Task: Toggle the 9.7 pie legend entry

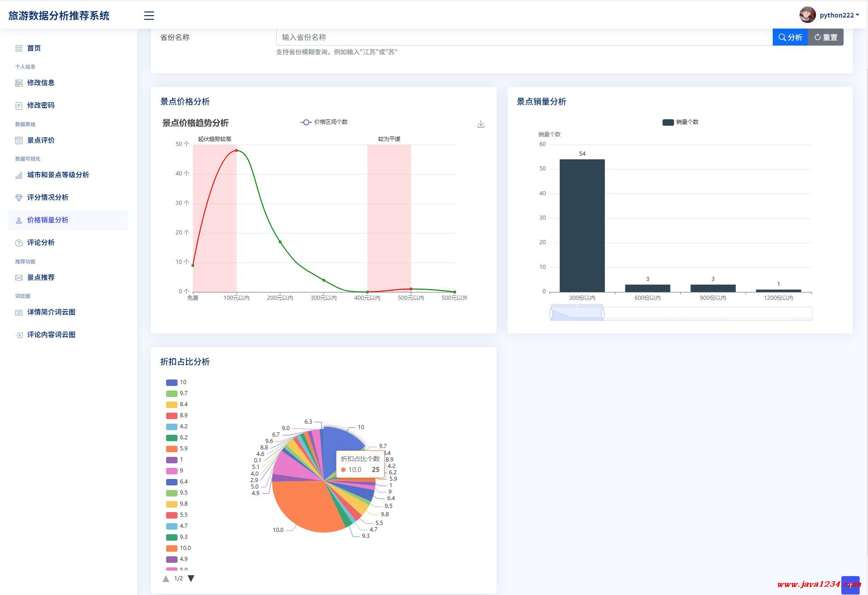Action: [x=177, y=393]
